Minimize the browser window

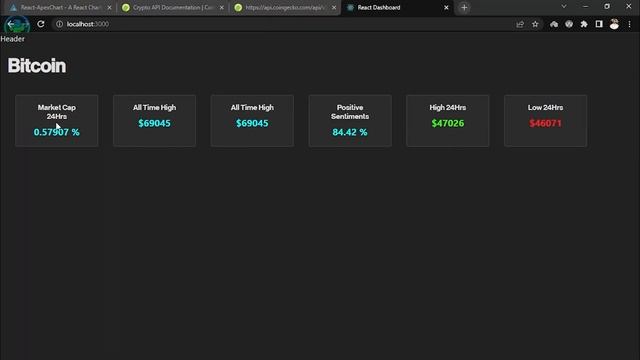585,7
